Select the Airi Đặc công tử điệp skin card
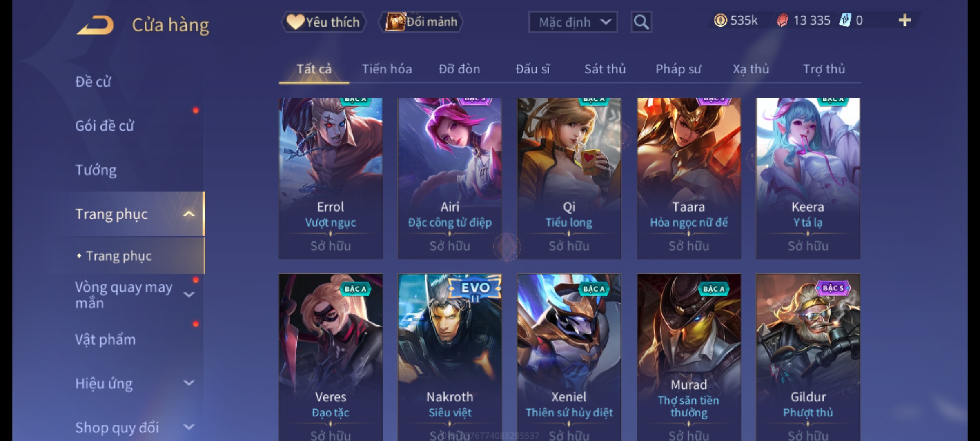The height and width of the screenshot is (441, 980). [450, 178]
